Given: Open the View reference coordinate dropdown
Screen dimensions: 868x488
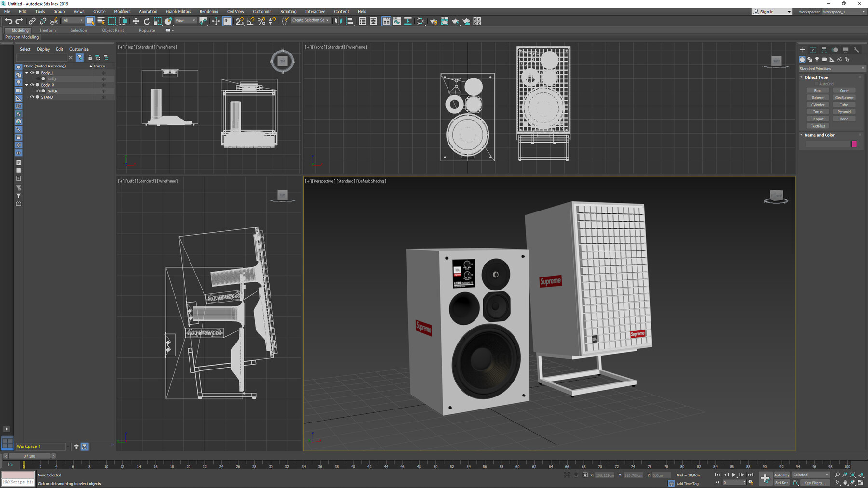Looking at the screenshot, I should click(186, 20).
